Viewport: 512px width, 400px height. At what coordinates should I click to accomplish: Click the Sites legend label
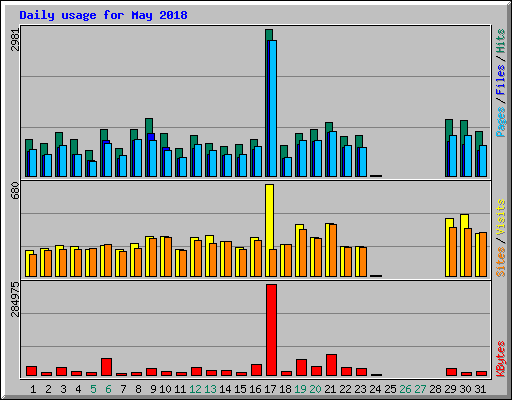pos(501,262)
